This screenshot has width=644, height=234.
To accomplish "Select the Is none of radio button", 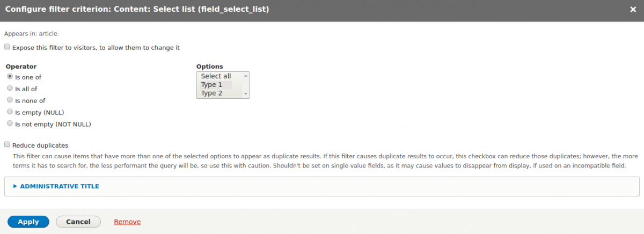I will pyautogui.click(x=10, y=100).
